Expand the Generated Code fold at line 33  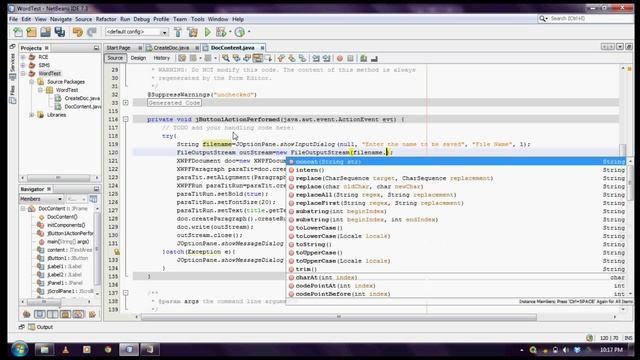(x=126, y=103)
